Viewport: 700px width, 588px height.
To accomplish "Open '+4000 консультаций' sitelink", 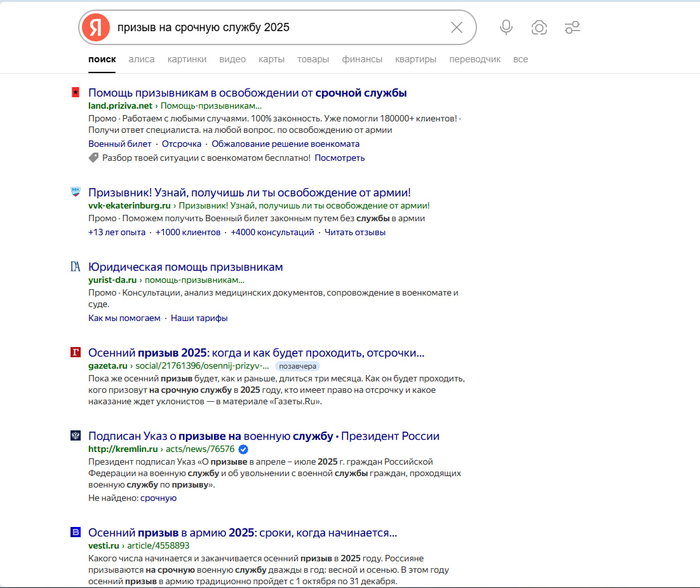I will point(272,232).
